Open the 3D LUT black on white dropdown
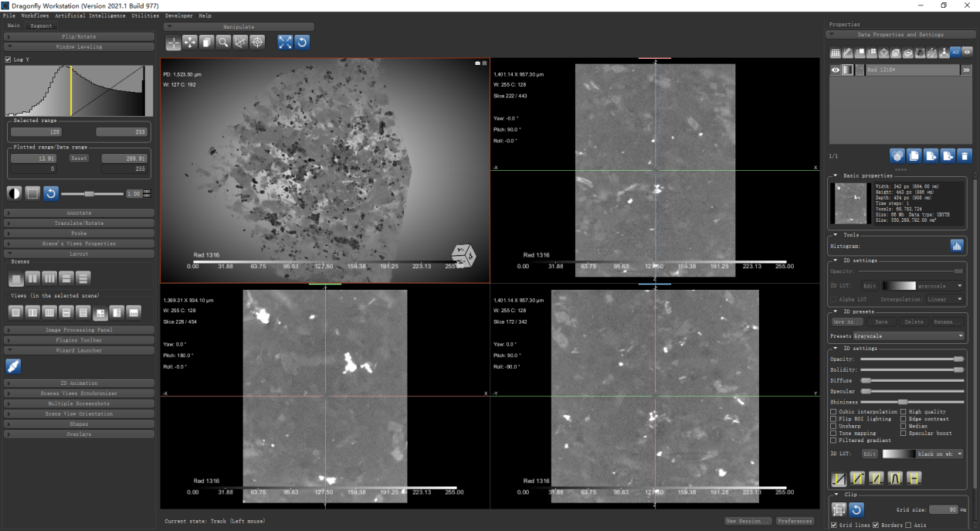This screenshot has width=980, height=531. (924, 454)
